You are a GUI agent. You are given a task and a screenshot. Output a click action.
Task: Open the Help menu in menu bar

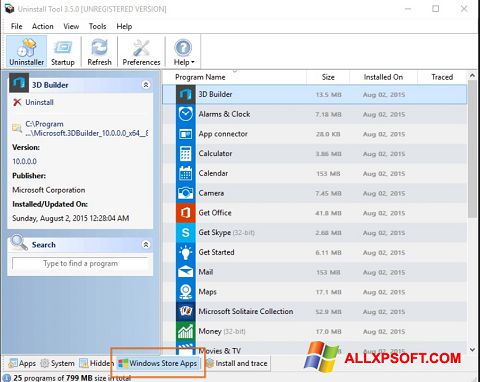pos(124,26)
